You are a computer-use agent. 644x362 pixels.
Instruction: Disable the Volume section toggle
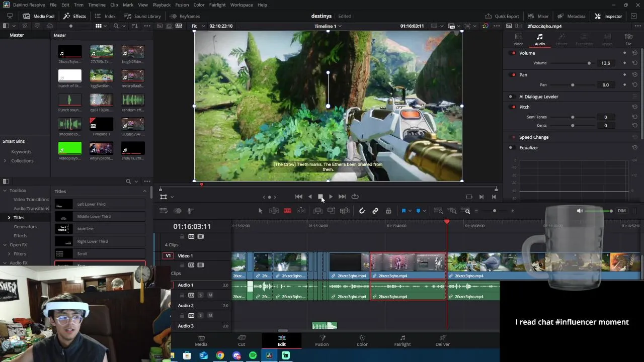click(513, 53)
